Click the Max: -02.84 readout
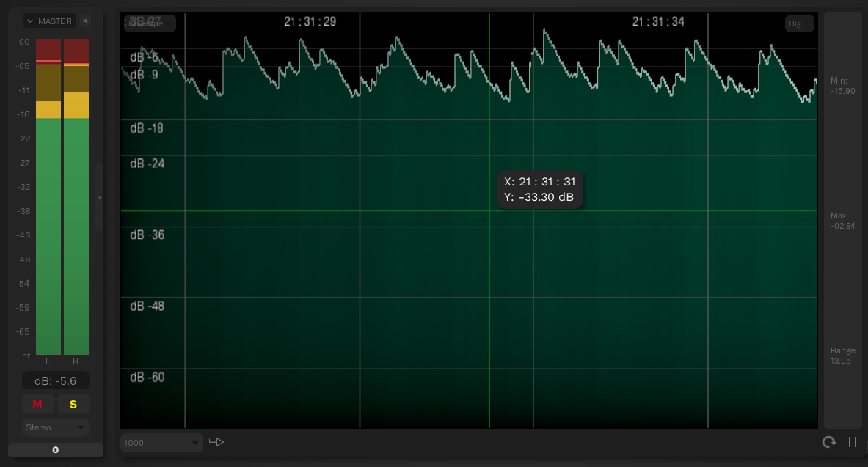Viewport: 868px width, 467px height. pos(842,221)
